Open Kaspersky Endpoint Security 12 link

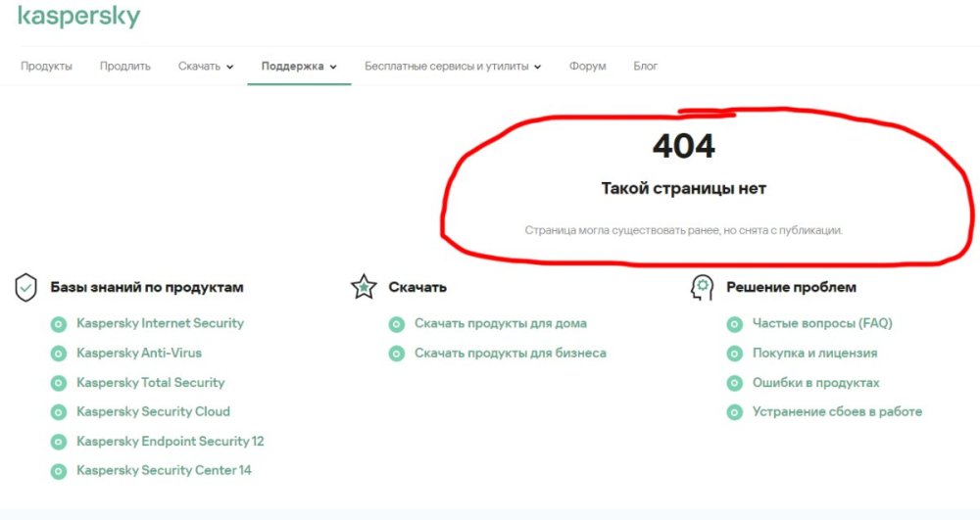pyautogui.click(x=170, y=442)
